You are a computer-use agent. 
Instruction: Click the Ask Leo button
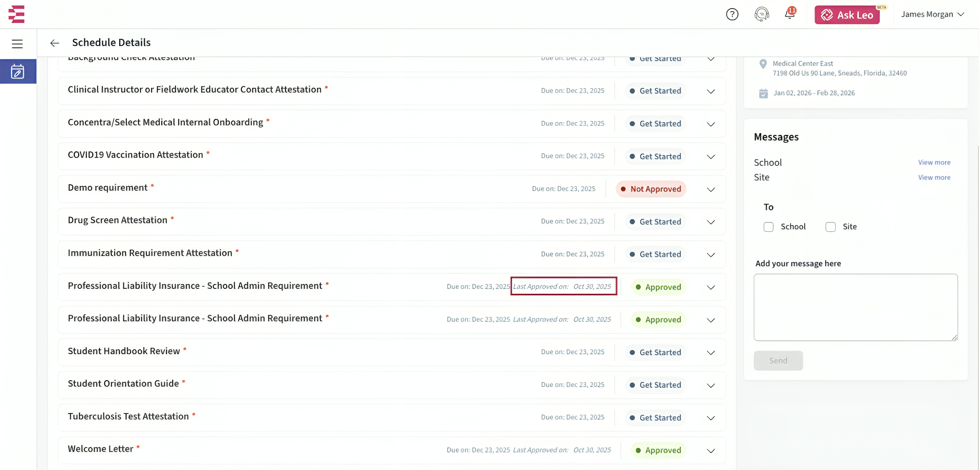point(847,15)
